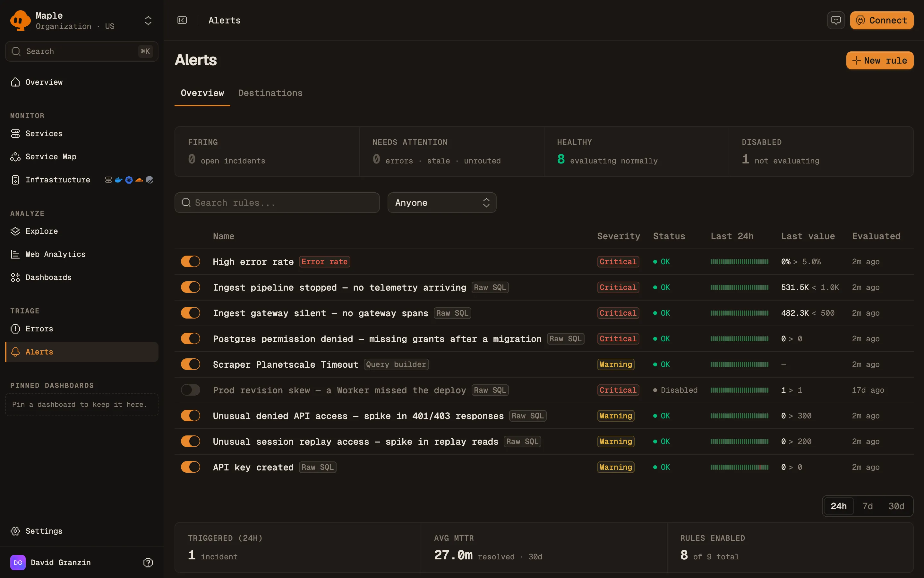This screenshot has width=924, height=578.
Task: Click the plug icon on Connect button
Action: 860,20
